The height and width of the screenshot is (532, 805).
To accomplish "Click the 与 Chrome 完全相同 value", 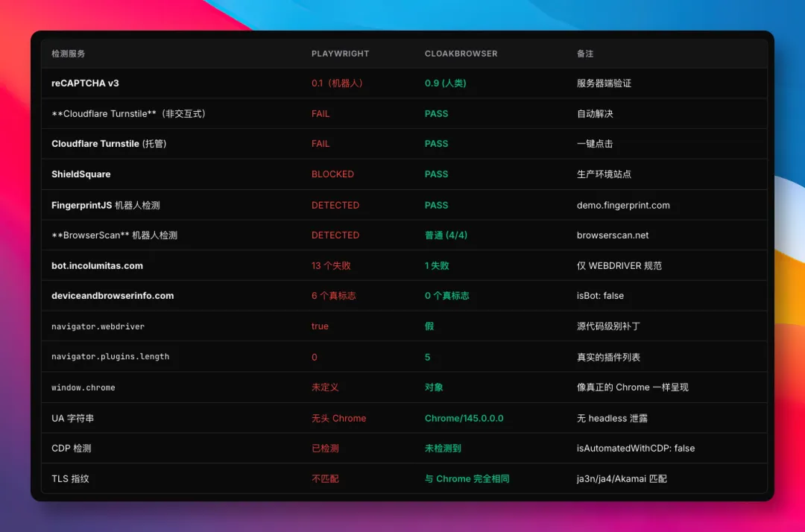I will 467,478.
